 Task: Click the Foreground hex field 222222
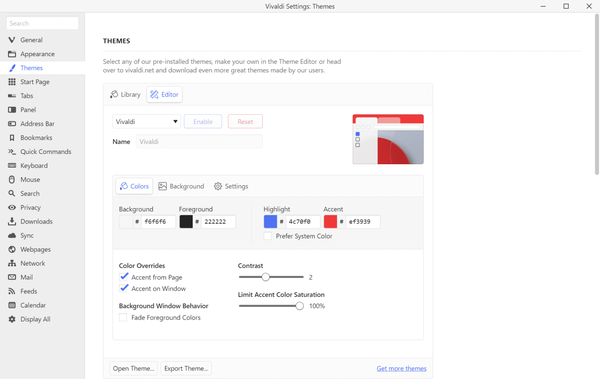coord(218,222)
